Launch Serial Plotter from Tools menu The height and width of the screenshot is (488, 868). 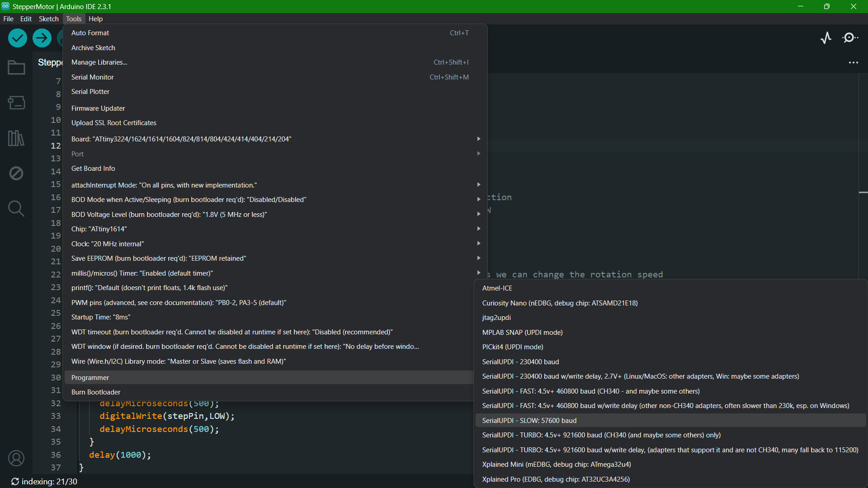[275, 92]
